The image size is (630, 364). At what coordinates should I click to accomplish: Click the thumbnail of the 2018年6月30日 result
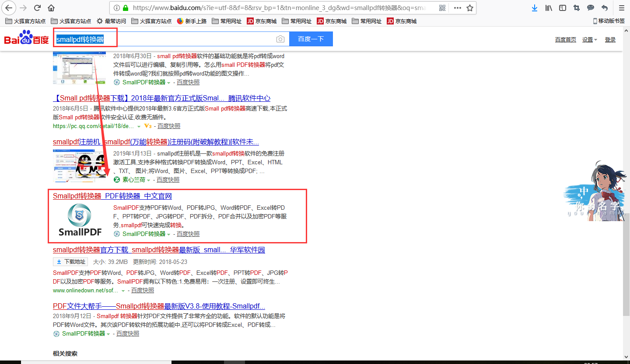pos(79,68)
